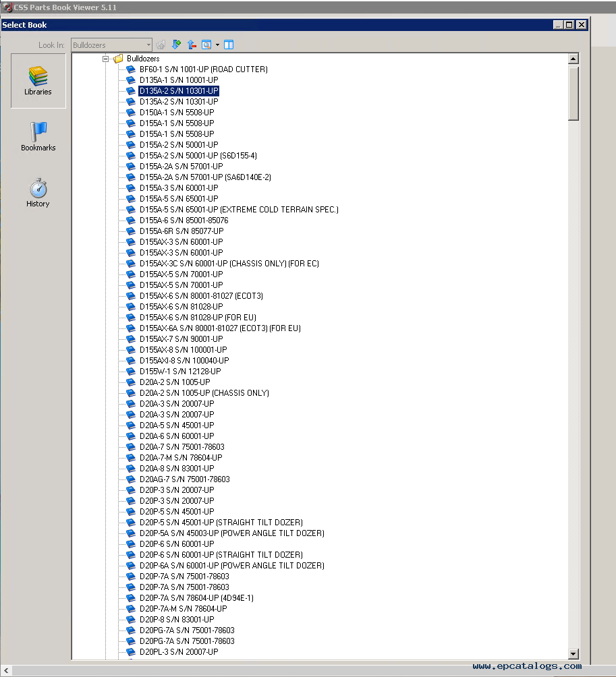Select the highlighted D135A-2 S/N 10301-UP book
The height and width of the screenshot is (677, 616).
[179, 90]
